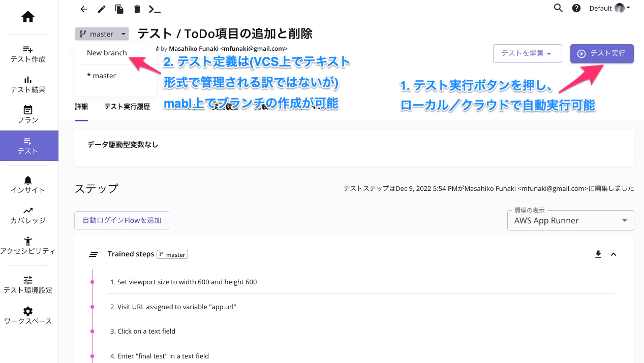This screenshot has height=363, width=644.
Task: Open the アクセシビリティ sidebar section
Action: [x=28, y=245]
